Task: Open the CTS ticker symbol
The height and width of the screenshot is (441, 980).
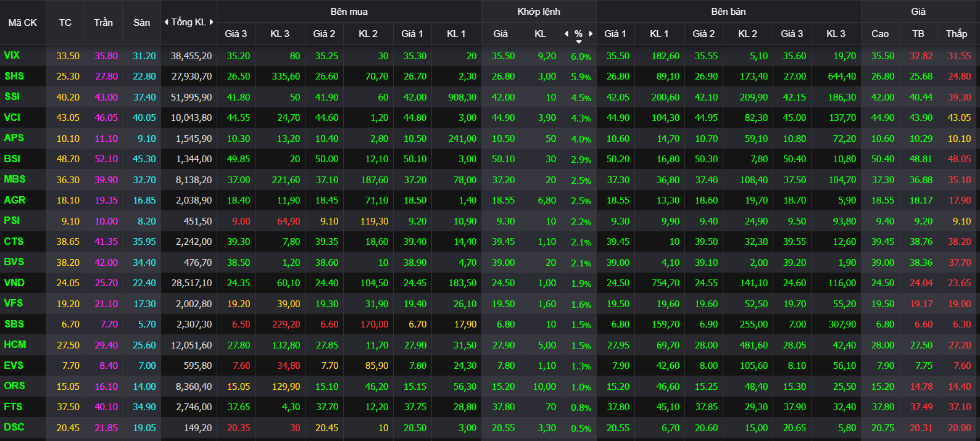Action: 14,241
